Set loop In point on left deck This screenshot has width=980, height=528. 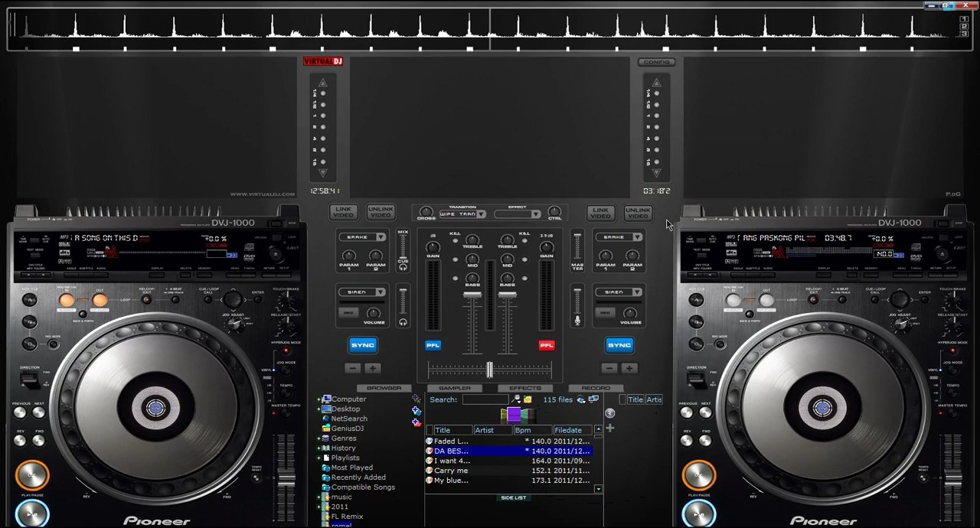point(67,301)
